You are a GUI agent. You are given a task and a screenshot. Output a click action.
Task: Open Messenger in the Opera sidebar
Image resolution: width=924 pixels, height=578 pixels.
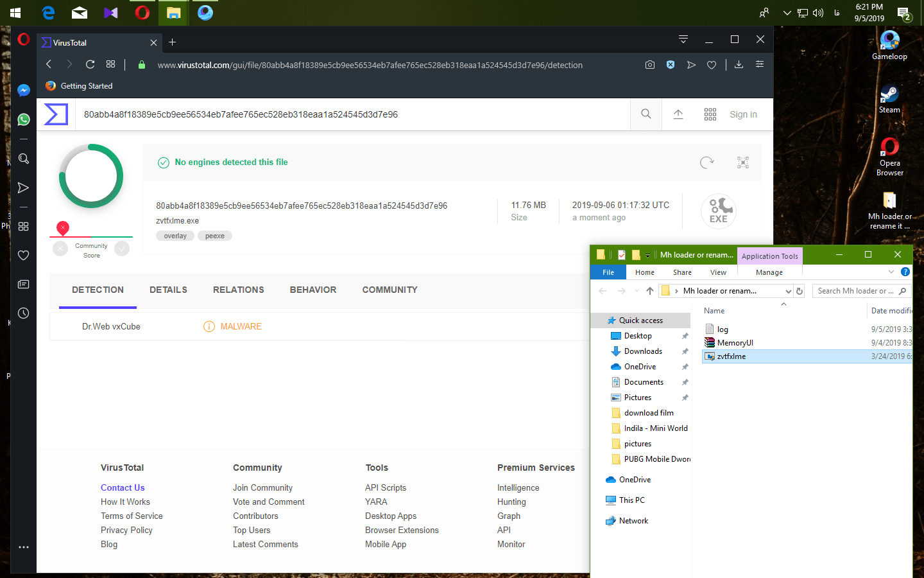click(x=24, y=91)
